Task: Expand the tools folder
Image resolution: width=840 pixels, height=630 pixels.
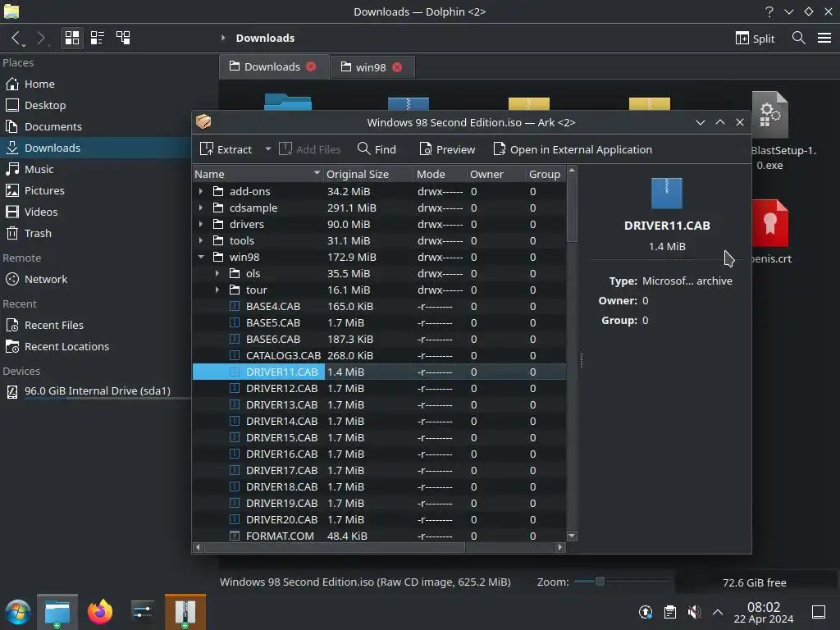Action: (201, 240)
